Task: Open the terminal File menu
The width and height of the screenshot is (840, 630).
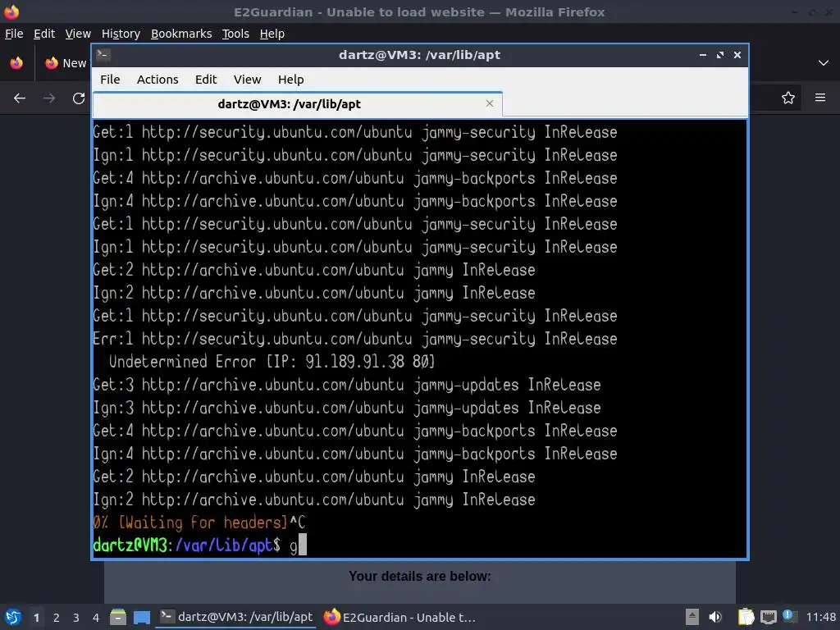Action: tap(110, 80)
